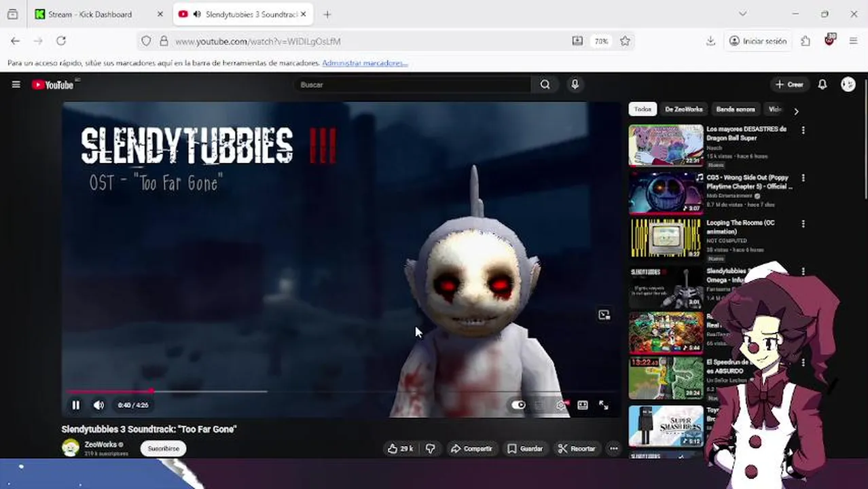Click the Compartir share button
The width and height of the screenshot is (868, 489).
pyautogui.click(x=471, y=449)
